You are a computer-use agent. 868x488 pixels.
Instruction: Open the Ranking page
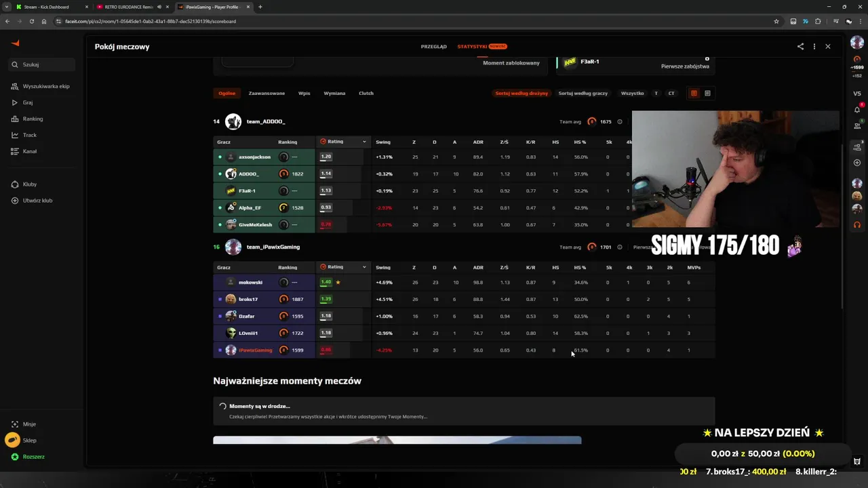(28, 119)
